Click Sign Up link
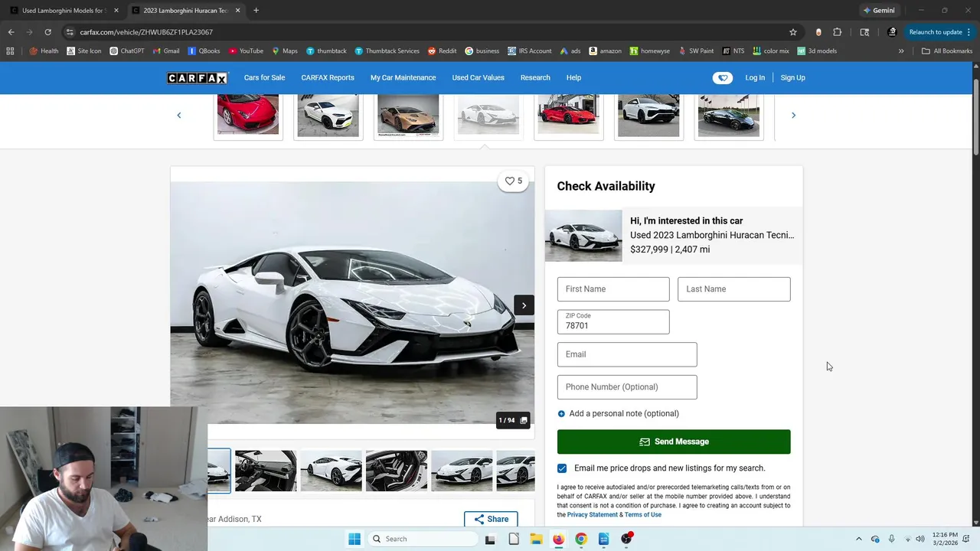The height and width of the screenshot is (551, 980). tap(792, 78)
